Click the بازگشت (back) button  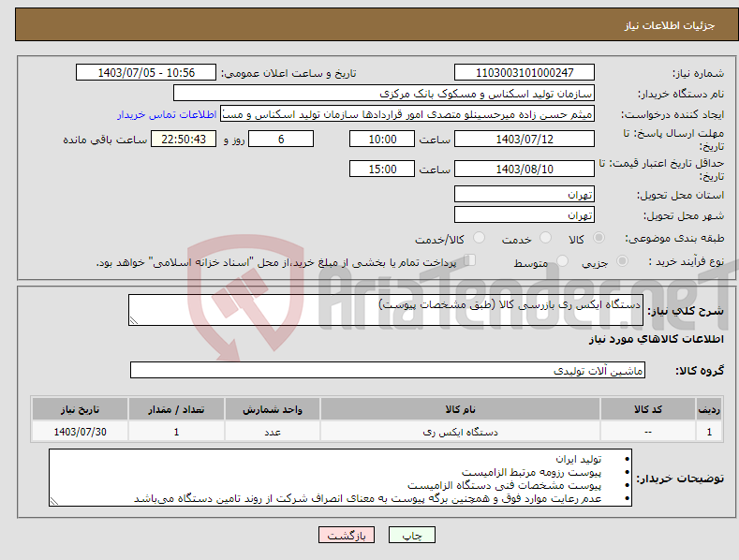347,535
